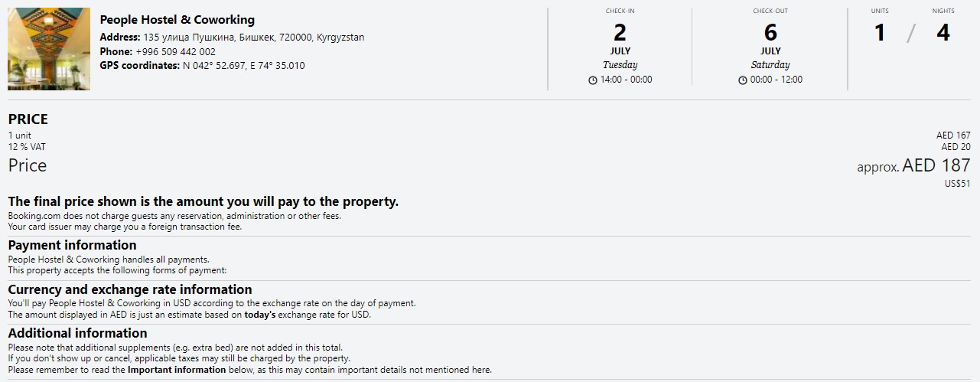Click the check-out clock icon
980x382 pixels.
pyautogui.click(x=743, y=80)
